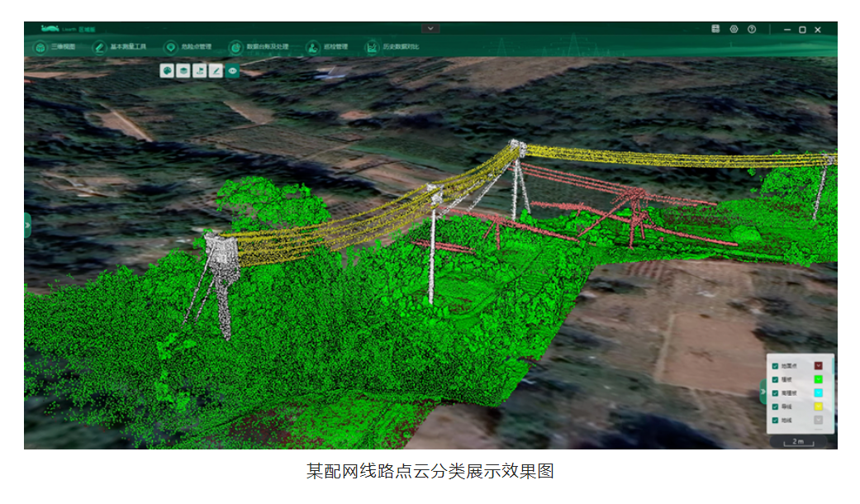Open settings via the gear icon

[x=734, y=29]
